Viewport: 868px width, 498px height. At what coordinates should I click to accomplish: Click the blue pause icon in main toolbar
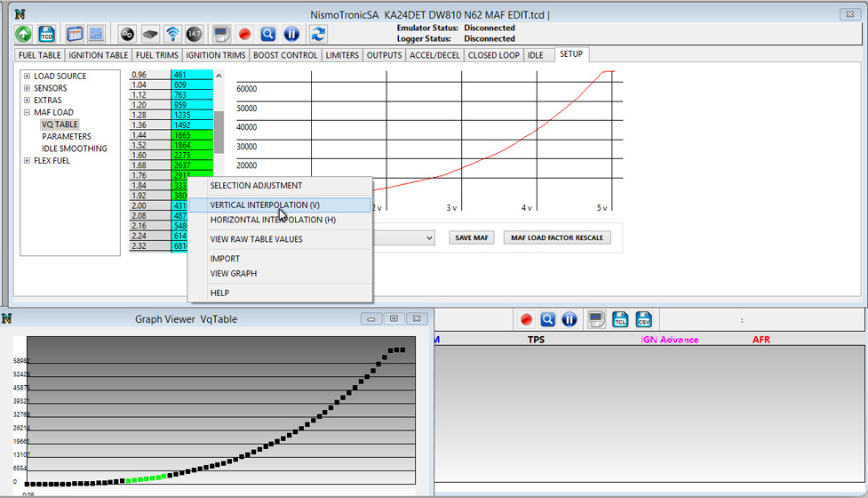pyautogui.click(x=291, y=35)
